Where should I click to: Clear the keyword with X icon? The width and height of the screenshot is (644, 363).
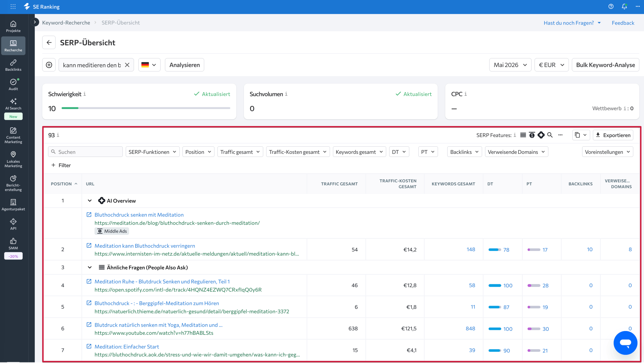click(127, 65)
